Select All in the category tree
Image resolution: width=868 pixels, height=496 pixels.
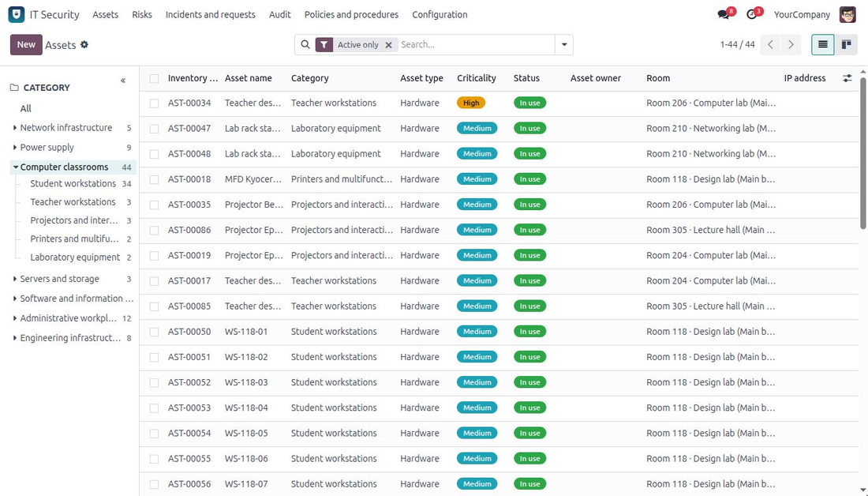tap(25, 108)
